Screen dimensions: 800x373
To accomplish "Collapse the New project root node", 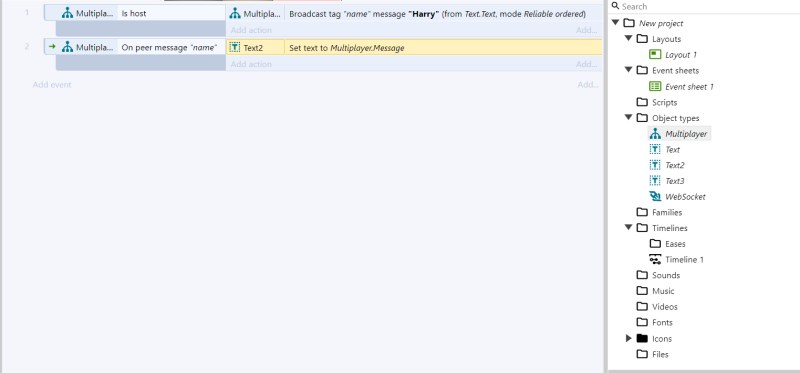I will point(616,22).
